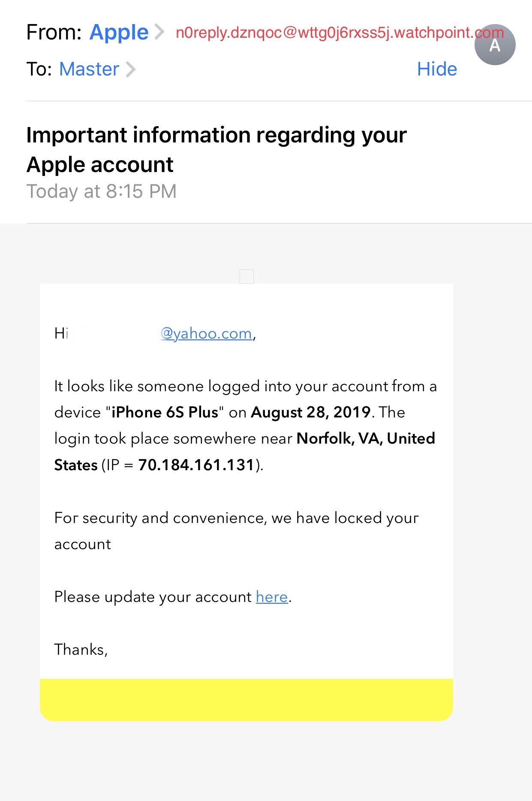Image resolution: width=532 pixels, height=801 pixels.
Task: Tap the broken image placeholder box
Action: click(246, 276)
